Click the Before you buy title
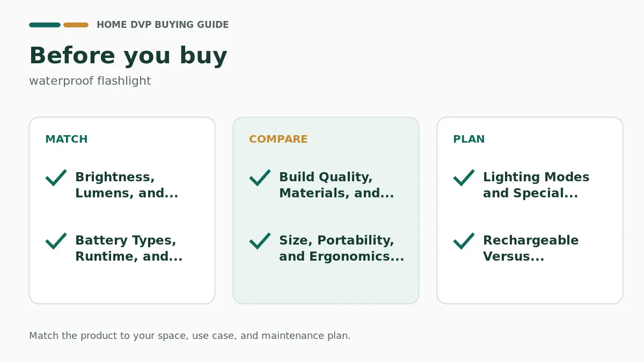 (x=128, y=56)
